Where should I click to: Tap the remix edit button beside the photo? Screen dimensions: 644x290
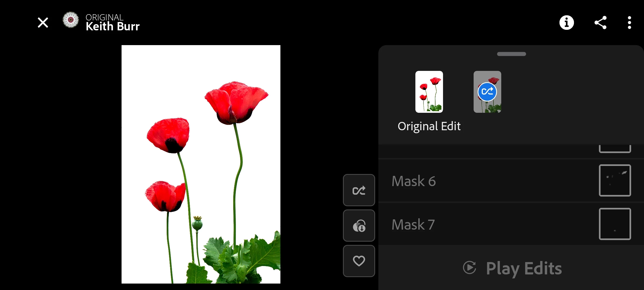pyautogui.click(x=359, y=190)
